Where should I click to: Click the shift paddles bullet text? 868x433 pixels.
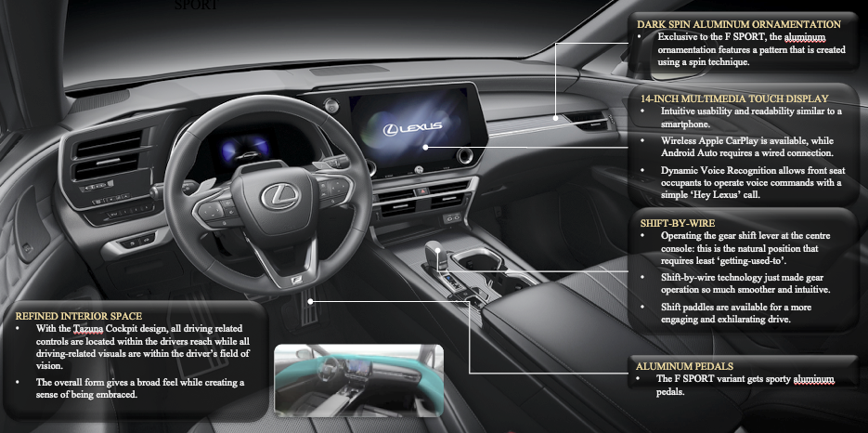(739, 313)
